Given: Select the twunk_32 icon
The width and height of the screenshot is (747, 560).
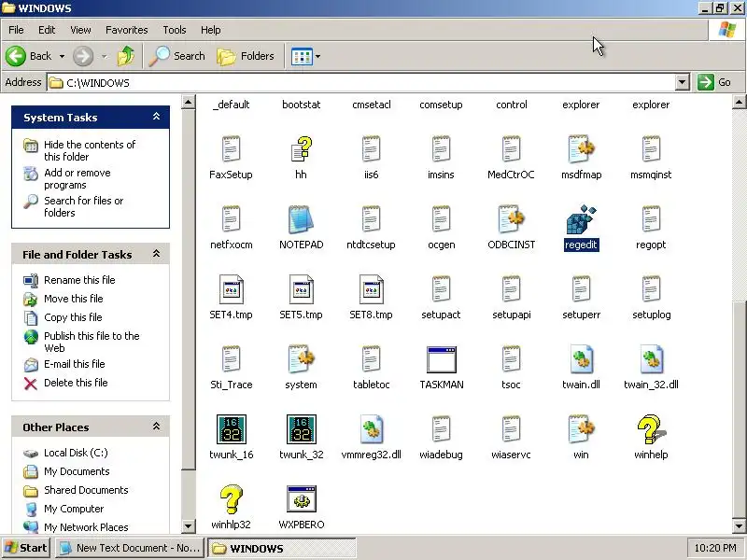Looking at the screenshot, I should (301, 429).
